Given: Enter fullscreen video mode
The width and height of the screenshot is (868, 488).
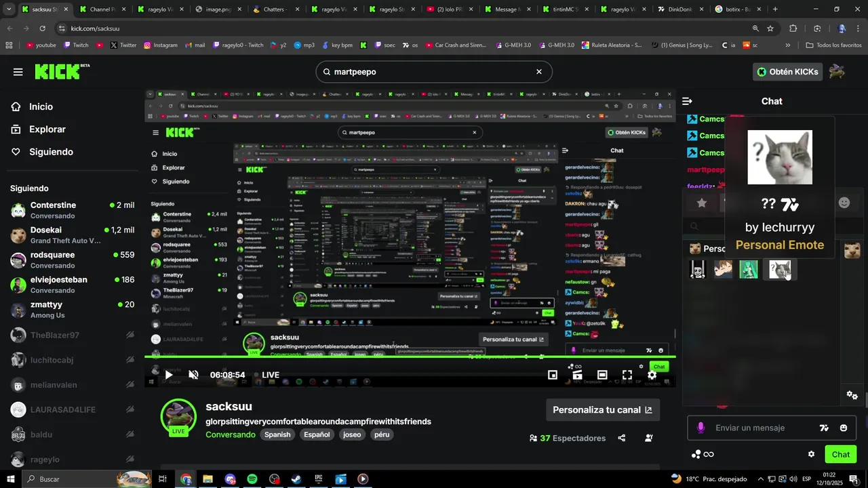Looking at the screenshot, I should click(627, 375).
